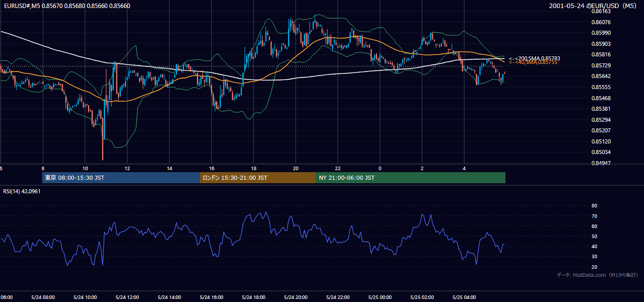This screenshot has width=644, height=302.
Task: Click hour label 12 under price chart
Action: coord(127,168)
